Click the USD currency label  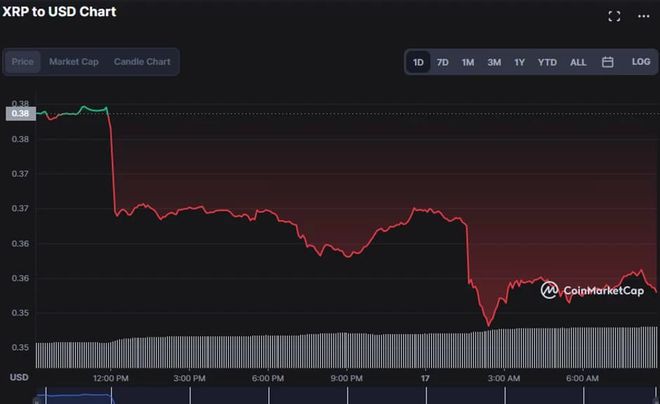(19, 378)
